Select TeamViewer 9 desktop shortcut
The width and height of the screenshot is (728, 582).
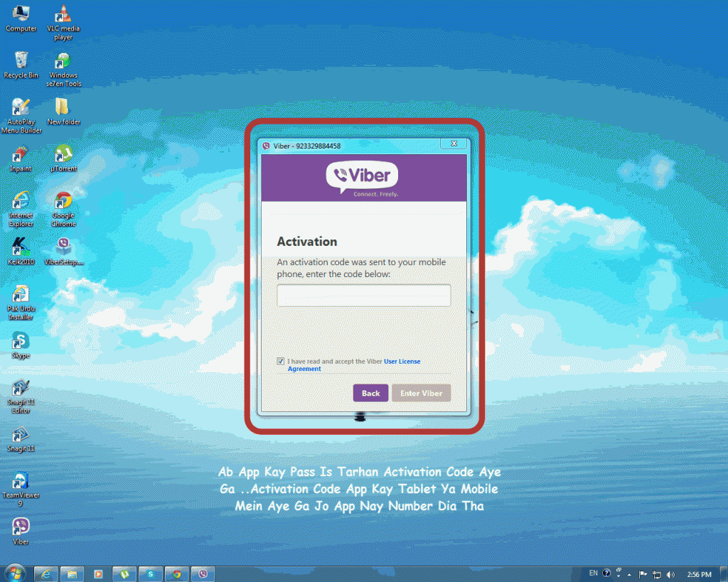21,490
